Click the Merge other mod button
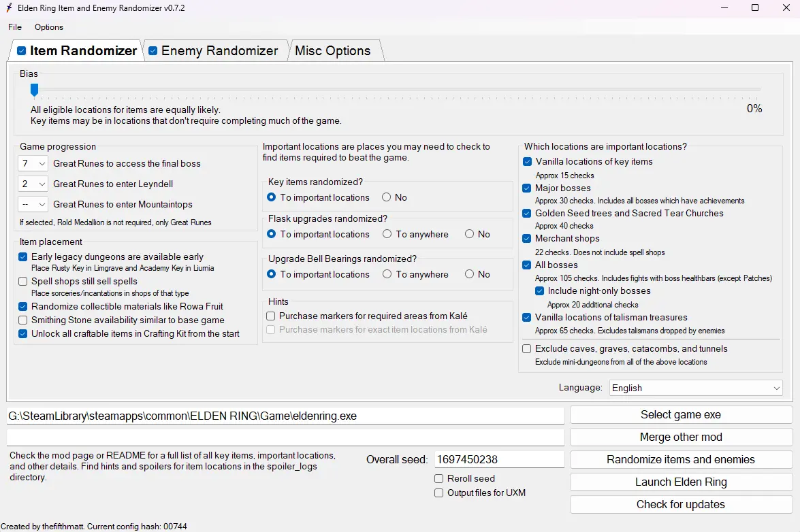The height and width of the screenshot is (532, 800). click(x=681, y=437)
